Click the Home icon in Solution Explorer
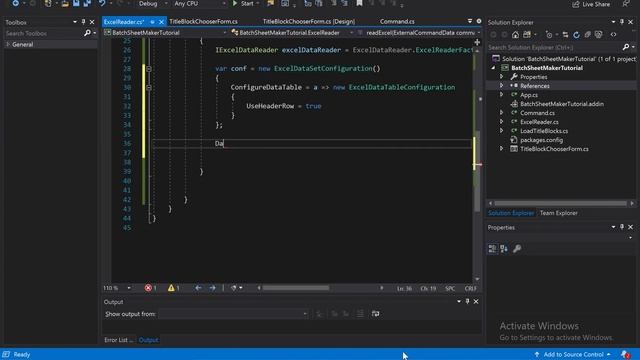640x360 pixels. coord(515,35)
